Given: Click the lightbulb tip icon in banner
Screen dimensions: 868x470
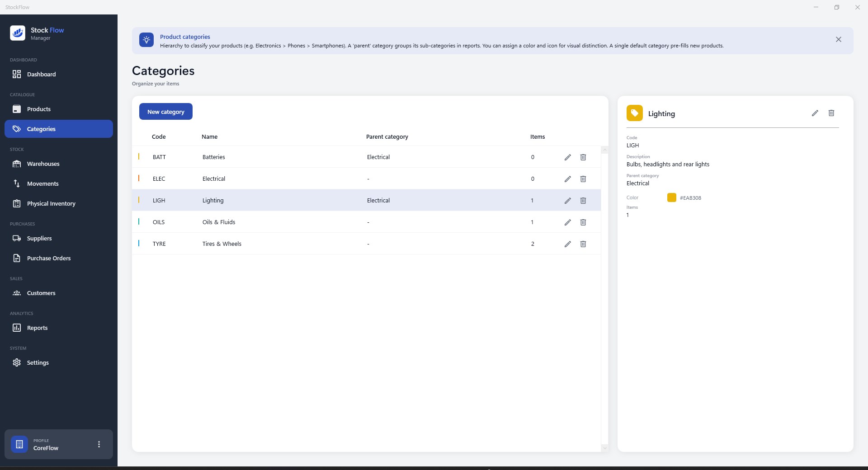Looking at the screenshot, I should tap(146, 40).
